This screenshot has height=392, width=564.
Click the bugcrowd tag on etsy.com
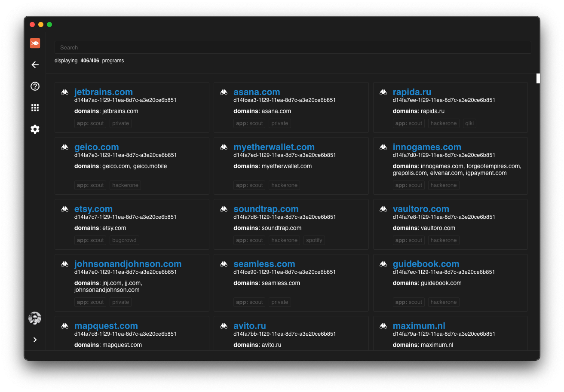[x=124, y=240]
